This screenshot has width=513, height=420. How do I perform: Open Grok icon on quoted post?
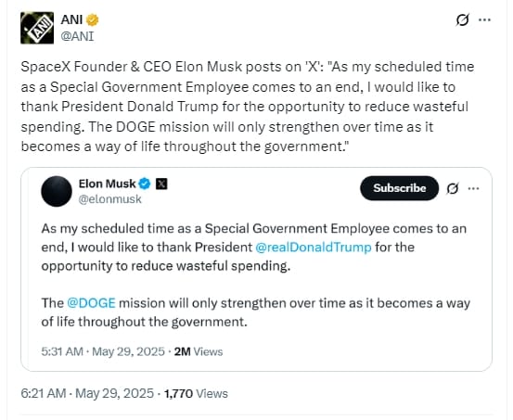(453, 188)
